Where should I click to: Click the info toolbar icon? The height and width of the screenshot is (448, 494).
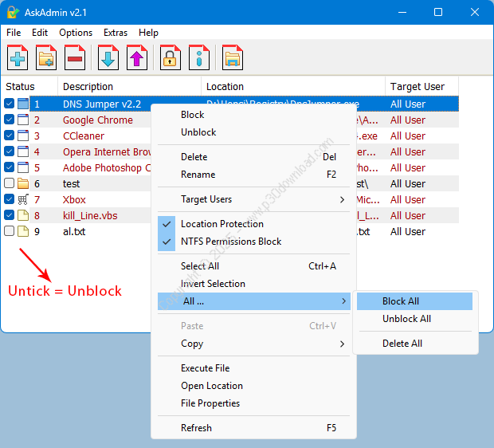199,58
